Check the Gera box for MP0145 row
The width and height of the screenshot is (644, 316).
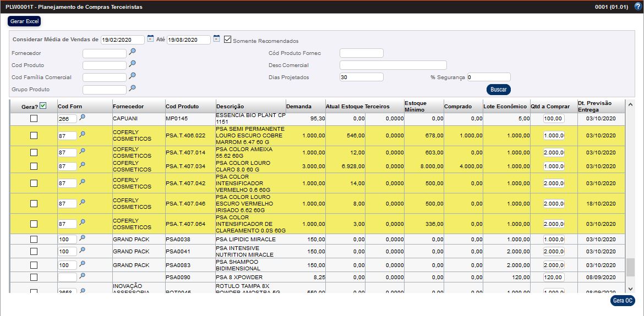34,118
